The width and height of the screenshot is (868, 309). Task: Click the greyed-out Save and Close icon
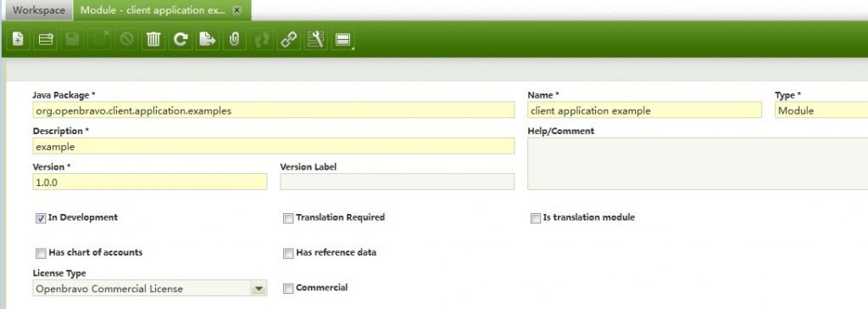[x=100, y=39]
